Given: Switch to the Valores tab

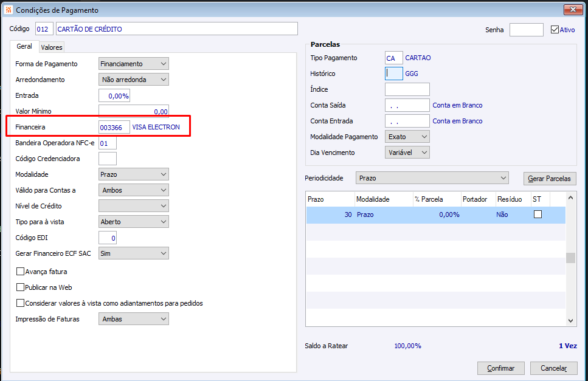Looking at the screenshot, I should click(x=52, y=47).
